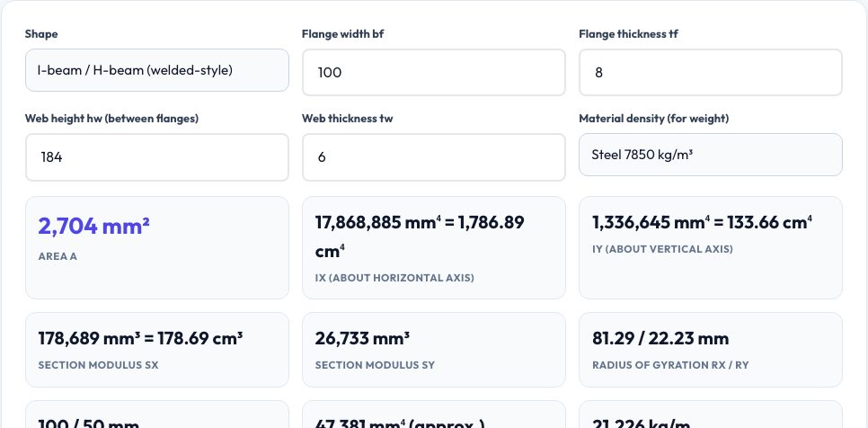
Task: Click the 47,381 mm⁴ approx result card
Action: (x=433, y=415)
